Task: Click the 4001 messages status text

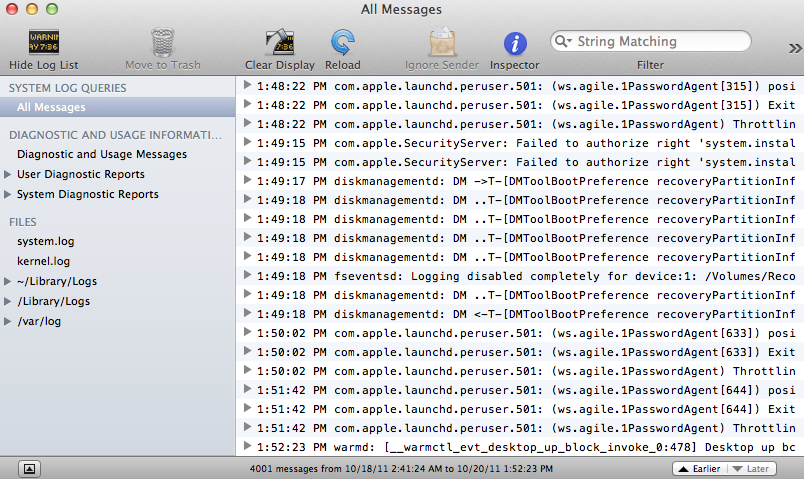Action: click(401, 469)
